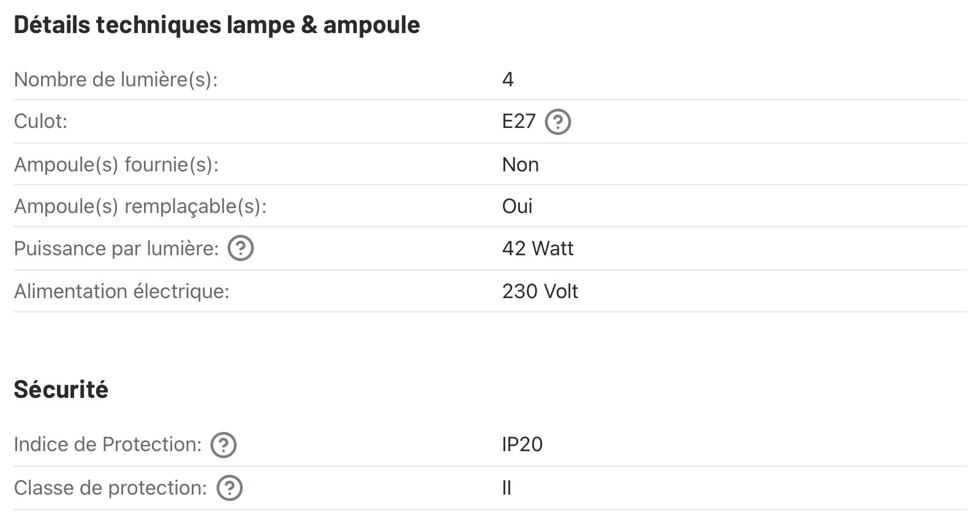Screen dimensions: 980x524
Task: Select the Ampoule(s) remplaçable(s) label
Action: pos(140,206)
